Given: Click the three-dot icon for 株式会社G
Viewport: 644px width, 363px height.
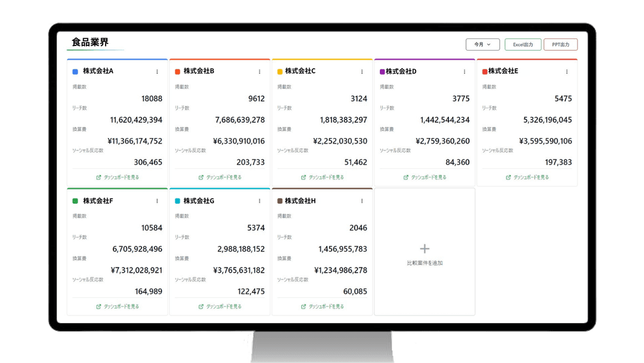Looking at the screenshot, I should pyautogui.click(x=259, y=201).
